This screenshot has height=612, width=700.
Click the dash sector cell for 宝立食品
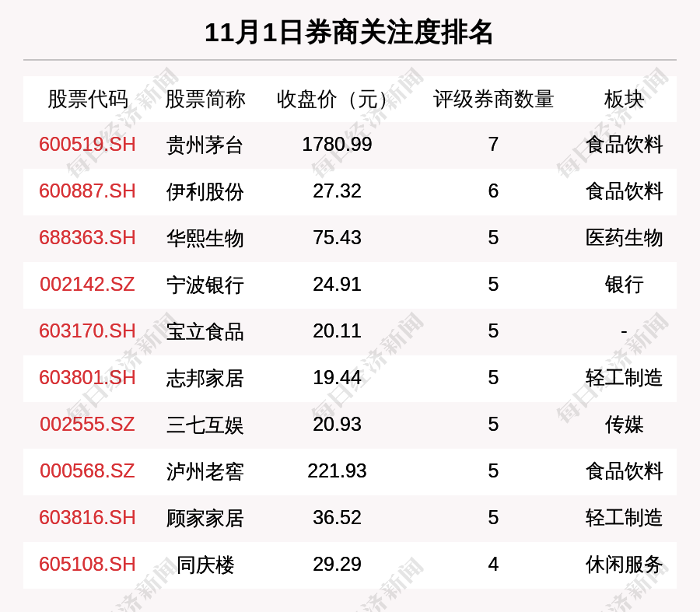pyautogui.click(x=624, y=332)
